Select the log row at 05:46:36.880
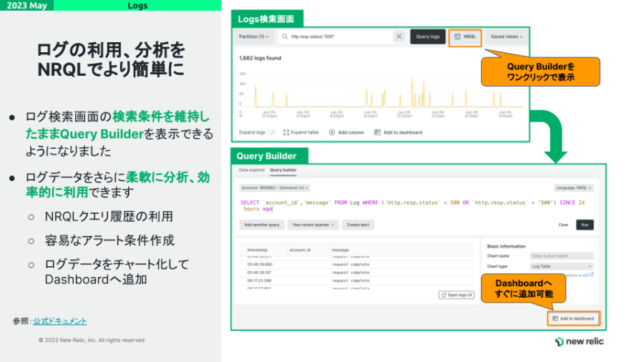644x362 pixels. click(356, 264)
